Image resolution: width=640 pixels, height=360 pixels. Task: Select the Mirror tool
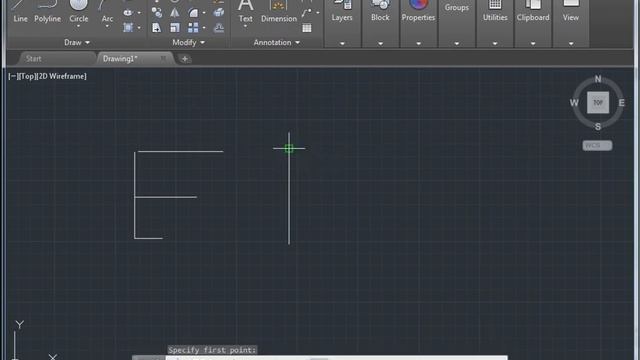[175, 13]
